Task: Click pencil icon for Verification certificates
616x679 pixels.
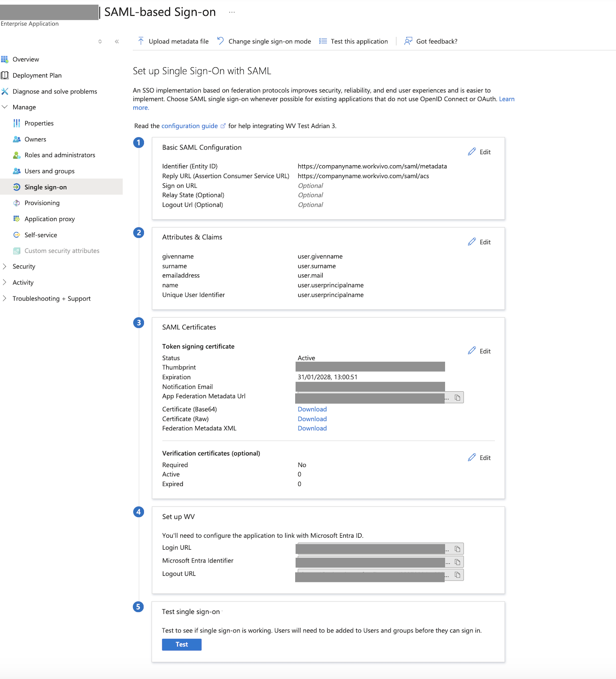Action: tap(472, 457)
